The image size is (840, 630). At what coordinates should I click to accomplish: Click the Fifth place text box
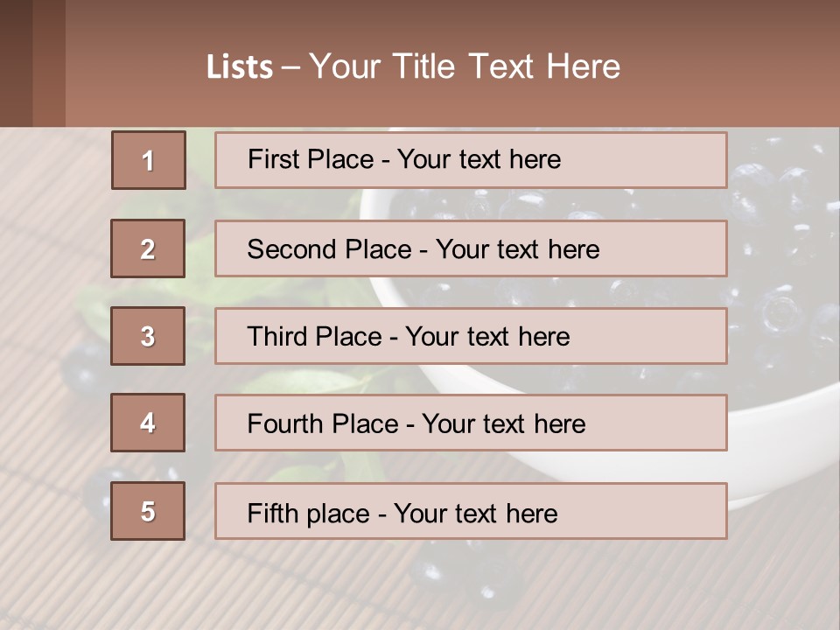[x=471, y=512]
